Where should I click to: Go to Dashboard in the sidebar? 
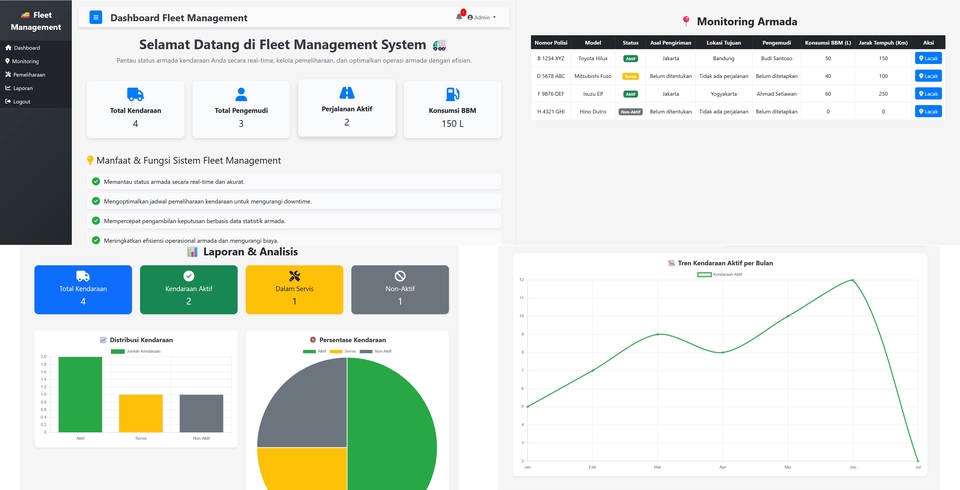click(x=23, y=48)
